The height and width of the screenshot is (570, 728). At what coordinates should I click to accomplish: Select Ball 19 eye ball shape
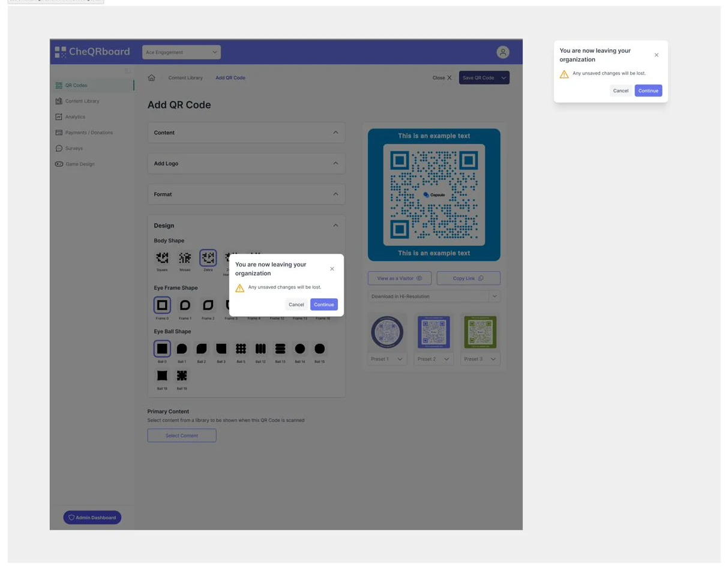pos(182,376)
